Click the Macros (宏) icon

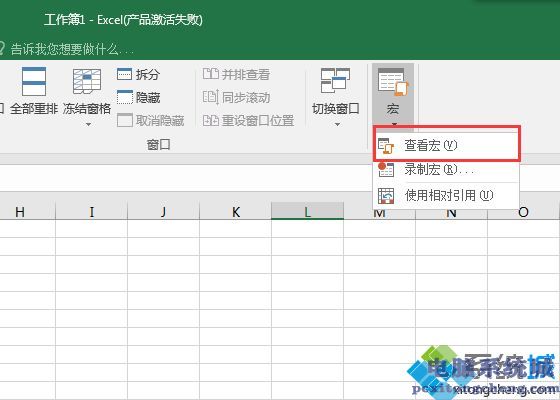[393, 82]
